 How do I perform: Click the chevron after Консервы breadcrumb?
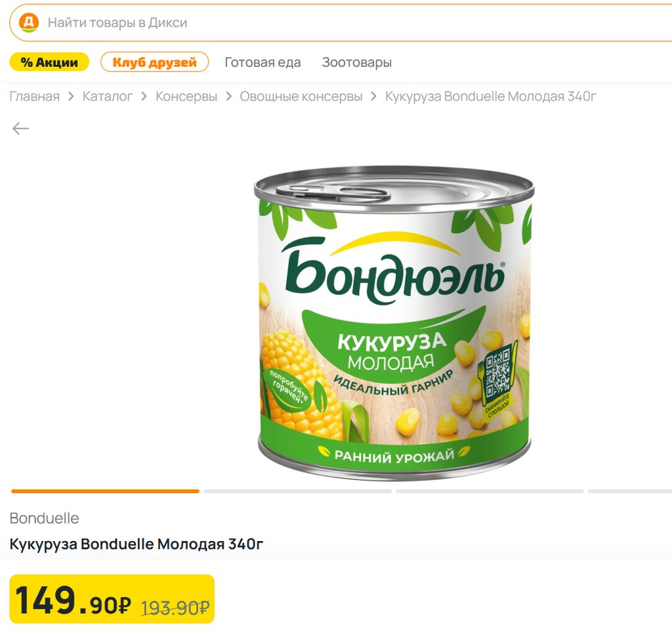point(228,97)
